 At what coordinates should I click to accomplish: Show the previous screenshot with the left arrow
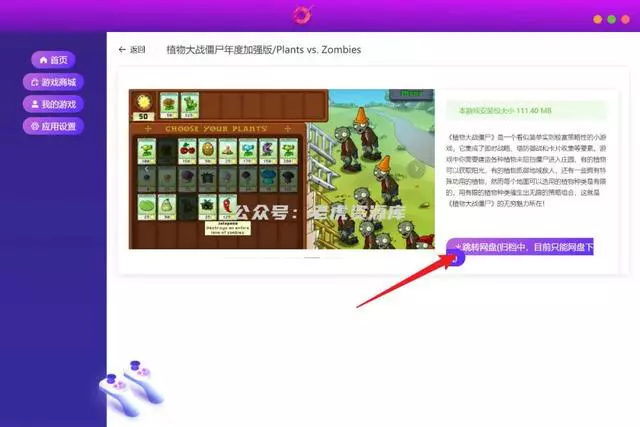tap(147, 168)
